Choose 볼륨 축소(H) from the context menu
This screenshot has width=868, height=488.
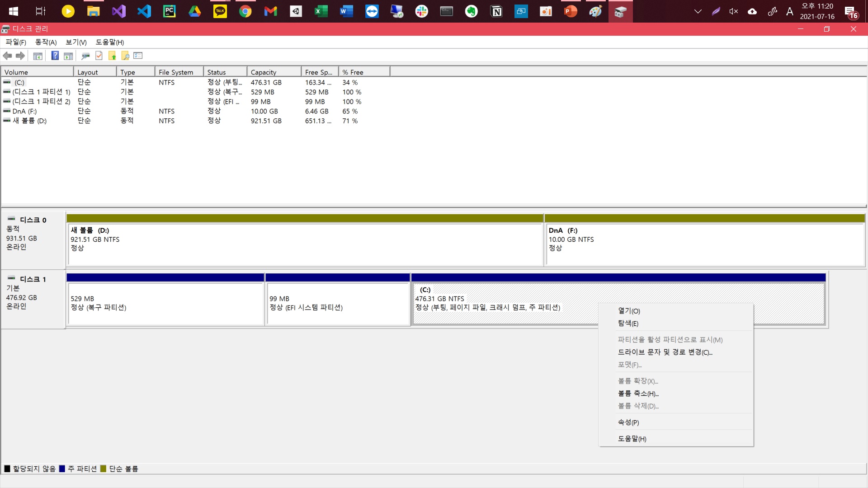click(x=638, y=394)
